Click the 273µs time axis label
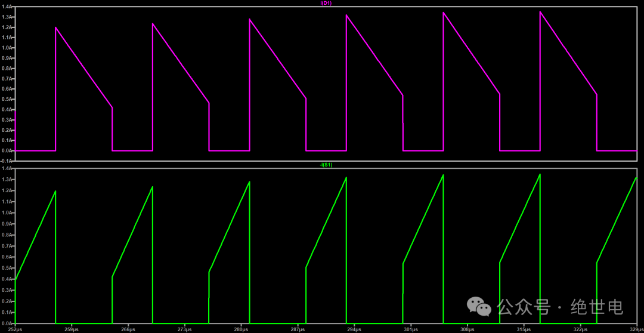The image size is (644, 333). (184, 329)
